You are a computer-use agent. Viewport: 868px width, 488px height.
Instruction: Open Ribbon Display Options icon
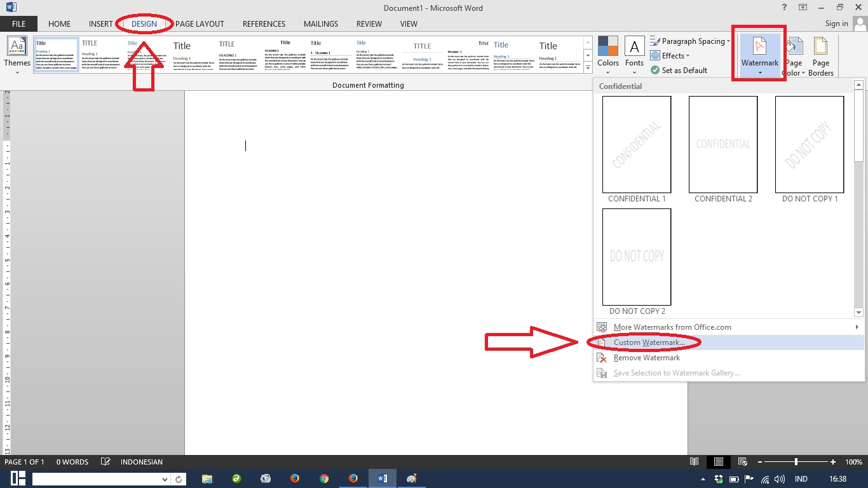tap(803, 8)
